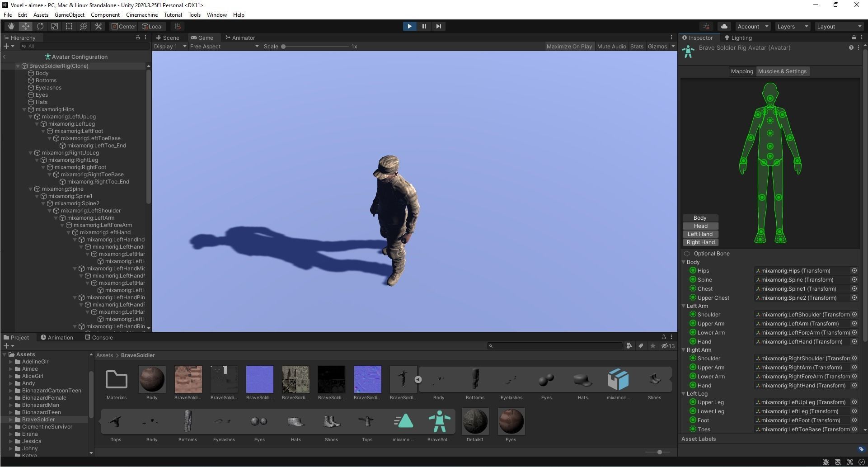The width and height of the screenshot is (868, 467).
Task: Toggle Maximize On Play
Action: 569,46
